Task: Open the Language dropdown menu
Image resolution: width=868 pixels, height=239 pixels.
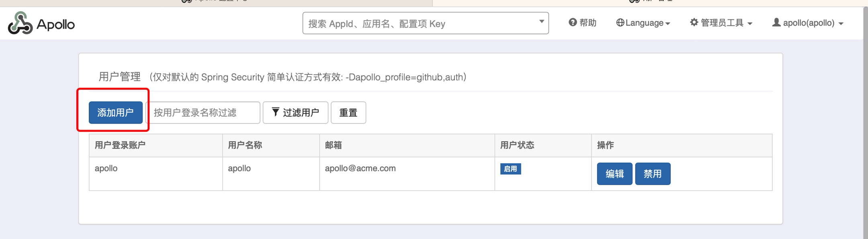Action: coord(643,23)
